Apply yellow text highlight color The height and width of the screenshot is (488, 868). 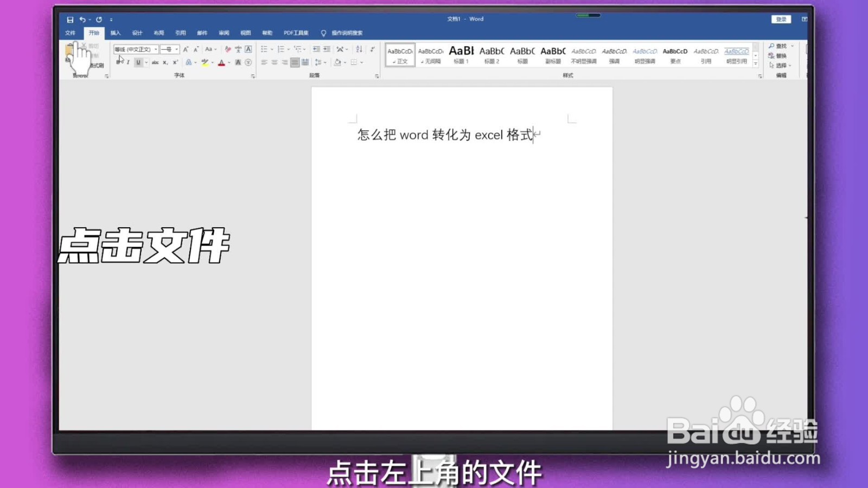tap(205, 62)
